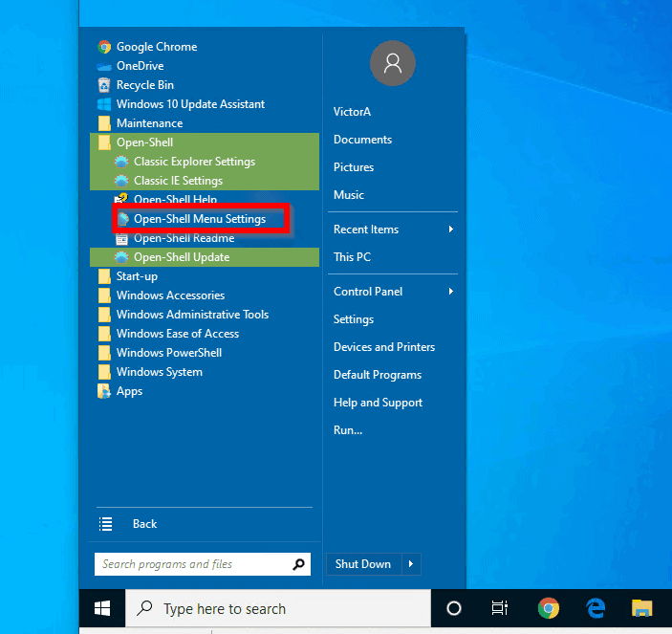Click the magnifier icon in search programs box
This screenshot has height=634, width=672.
pos(298,564)
